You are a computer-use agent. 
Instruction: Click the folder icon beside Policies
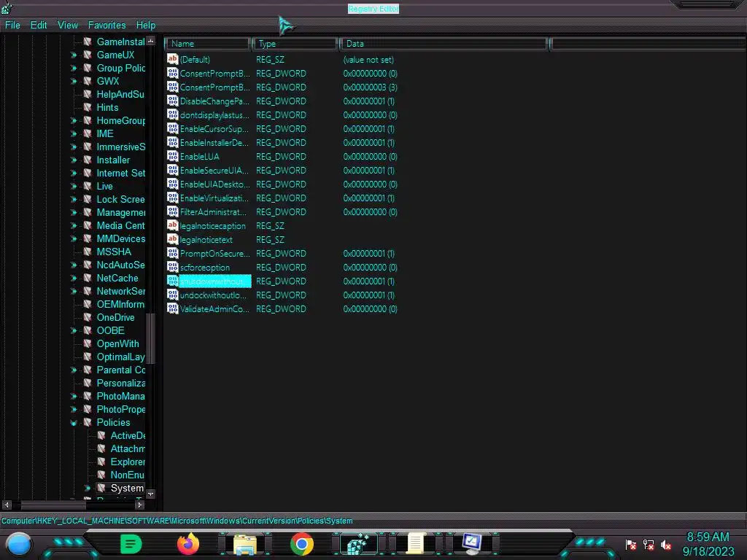click(88, 422)
